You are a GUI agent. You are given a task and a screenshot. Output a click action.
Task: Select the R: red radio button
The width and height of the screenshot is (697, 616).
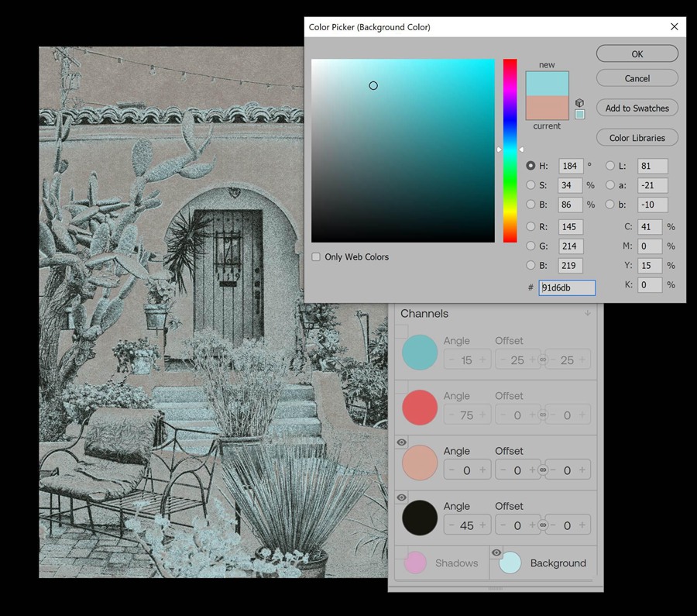(x=530, y=227)
